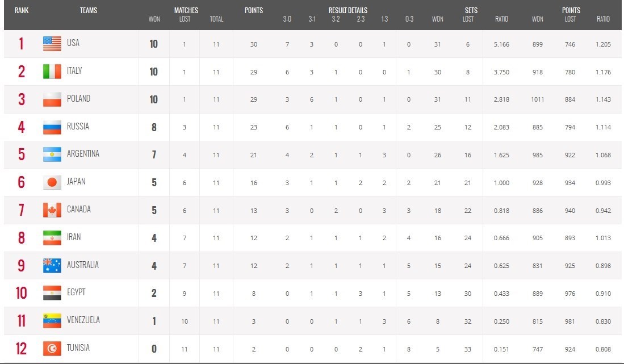Click the Japan flag icon

click(52, 182)
